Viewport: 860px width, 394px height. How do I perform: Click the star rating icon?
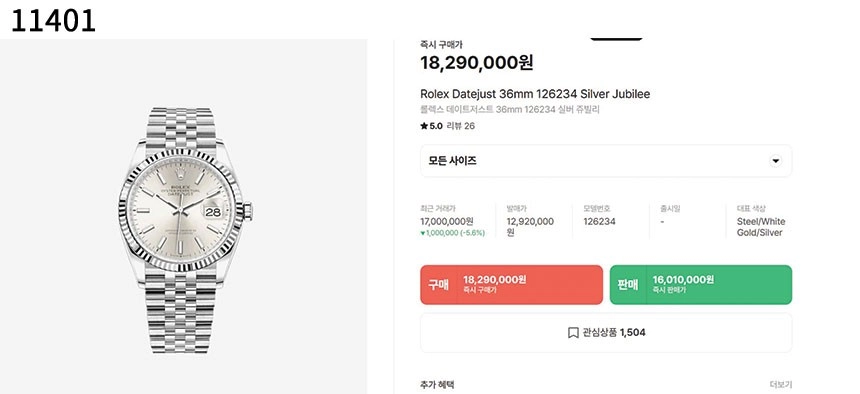424,126
